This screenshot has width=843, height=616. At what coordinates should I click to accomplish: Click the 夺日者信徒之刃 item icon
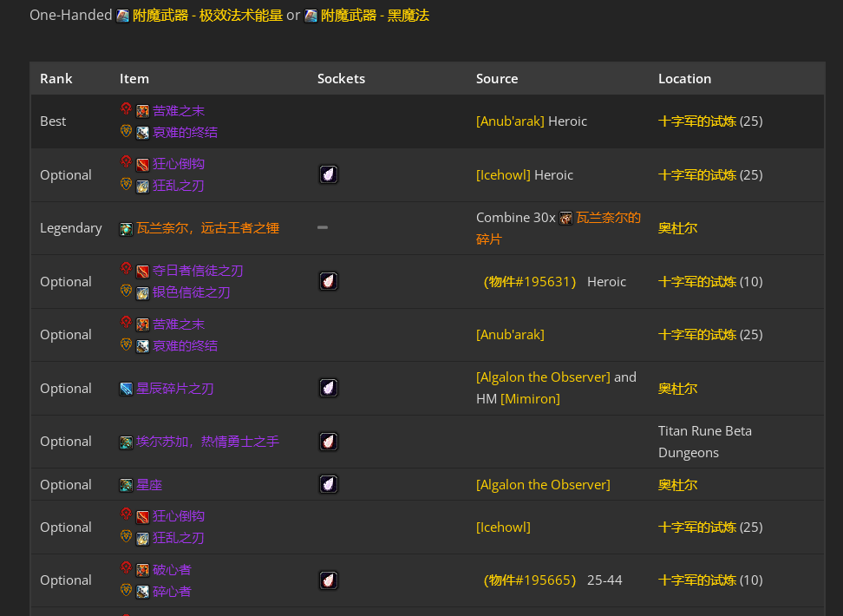click(x=142, y=272)
